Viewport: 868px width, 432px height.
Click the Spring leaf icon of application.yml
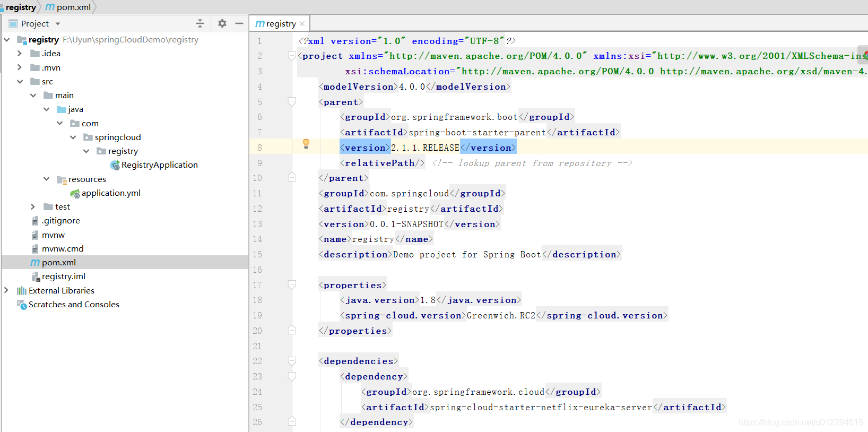[x=75, y=194]
